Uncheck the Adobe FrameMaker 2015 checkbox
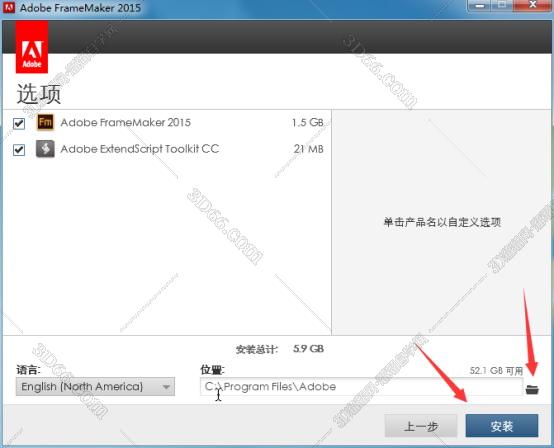 [19, 123]
